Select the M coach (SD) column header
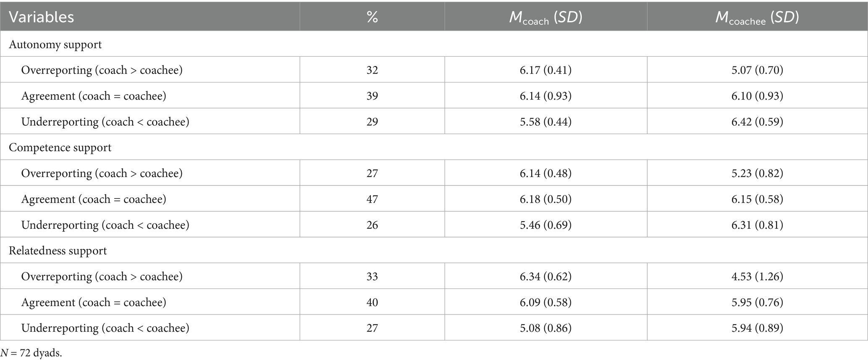This screenshot has height=362, width=868. pyautogui.click(x=545, y=17)
